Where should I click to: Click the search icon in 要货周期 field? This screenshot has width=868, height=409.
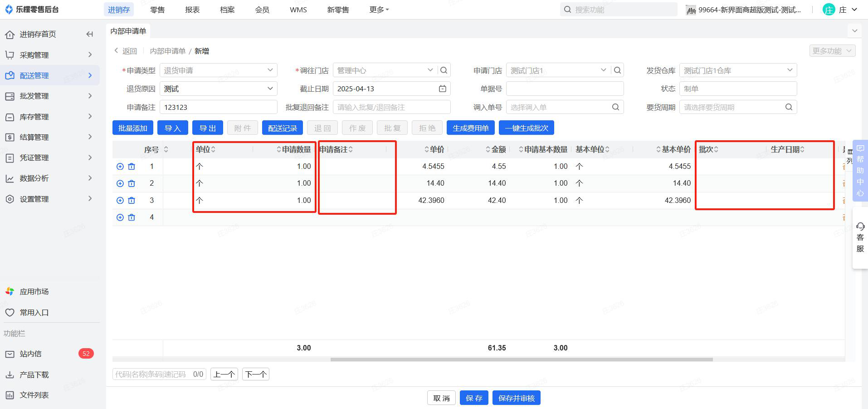tap(789, 107)
